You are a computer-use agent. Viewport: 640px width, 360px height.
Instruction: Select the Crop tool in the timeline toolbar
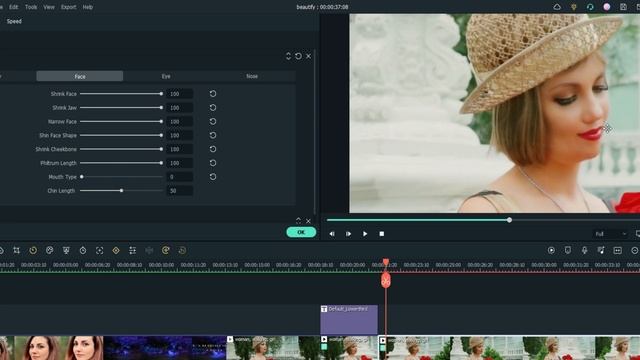[x=16, y=250]
